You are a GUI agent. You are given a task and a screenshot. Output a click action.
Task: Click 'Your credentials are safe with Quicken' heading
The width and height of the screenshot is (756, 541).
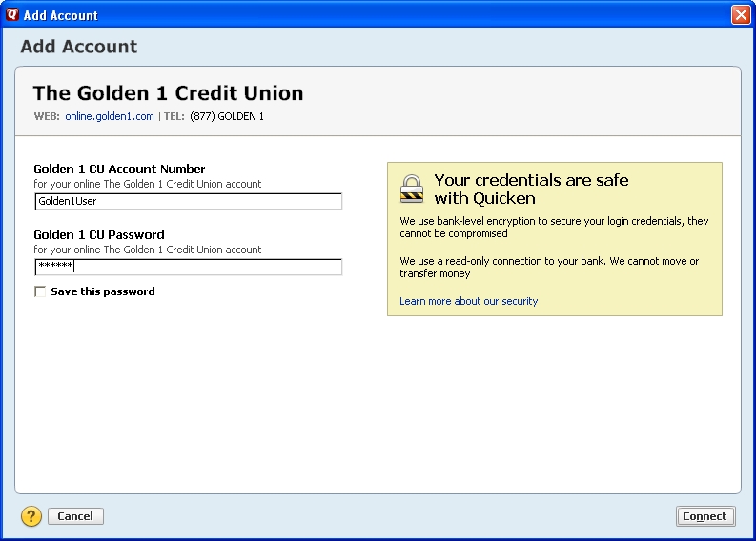click(x=531, y=189)
